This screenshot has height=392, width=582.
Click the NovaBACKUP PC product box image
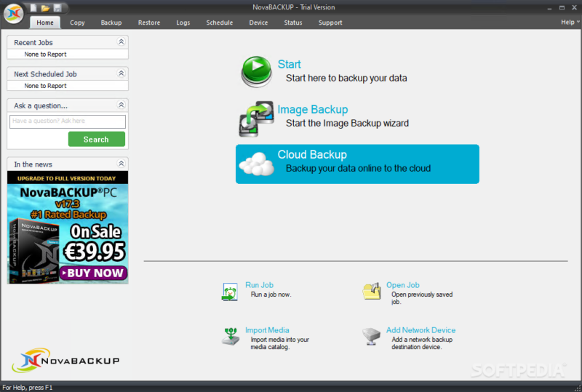(33, 252)
